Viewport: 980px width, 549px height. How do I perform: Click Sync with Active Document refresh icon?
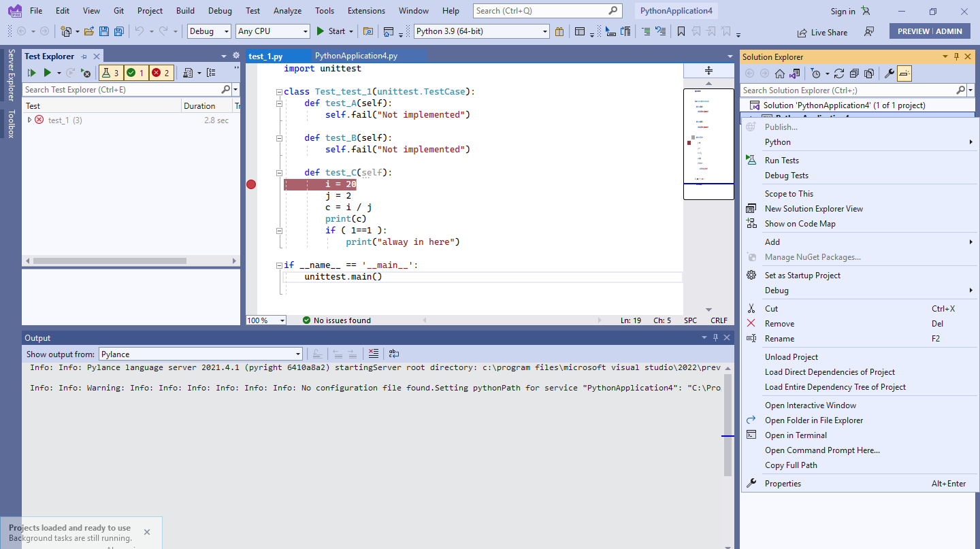click(x=838, y=73)
